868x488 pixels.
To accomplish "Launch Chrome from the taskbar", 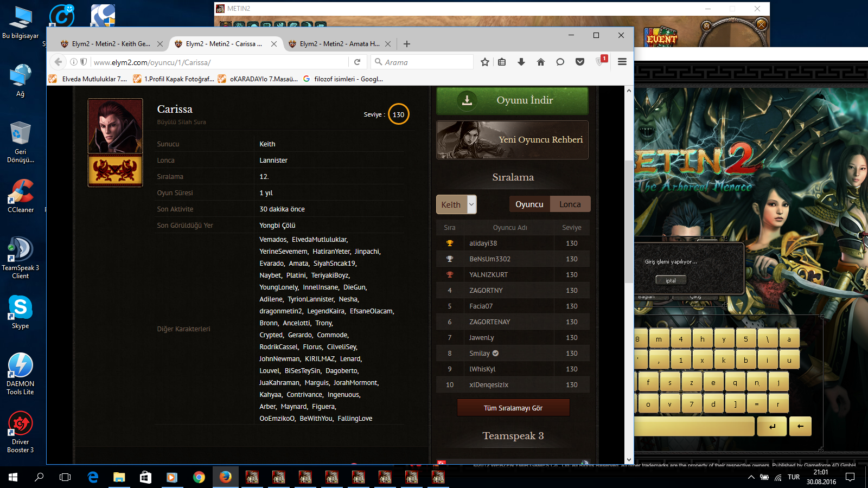I will click(x=199, y=477).
